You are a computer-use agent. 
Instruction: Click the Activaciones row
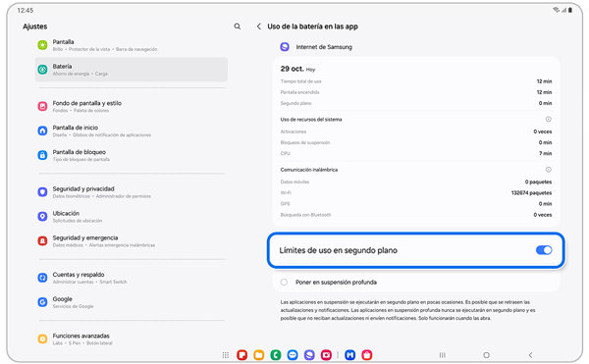(x=416, y=131)
